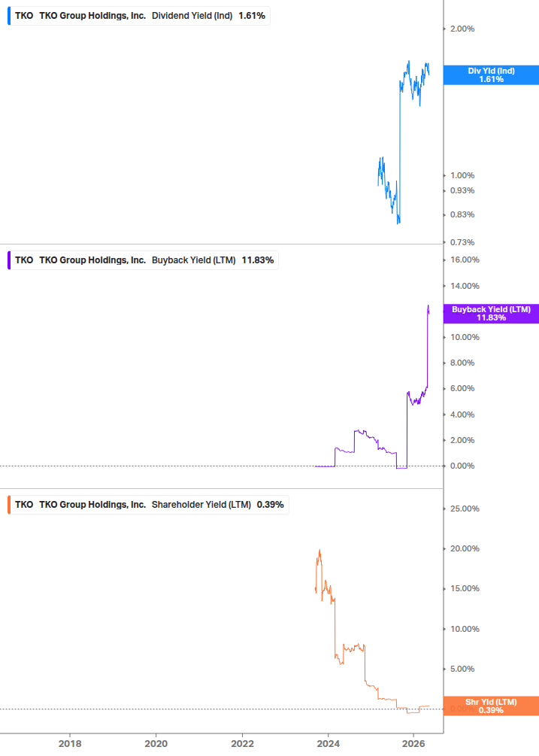This screenshot has width=539, height=756.
Task: Click the orange color bar of Shareholder Yield legend
Action: (x=9, y=505)
